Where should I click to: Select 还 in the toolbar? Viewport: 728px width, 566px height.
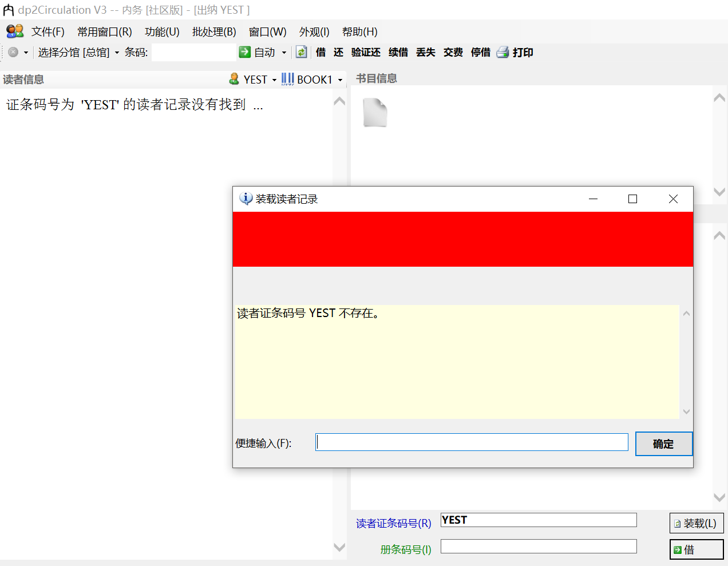(338, 52)
